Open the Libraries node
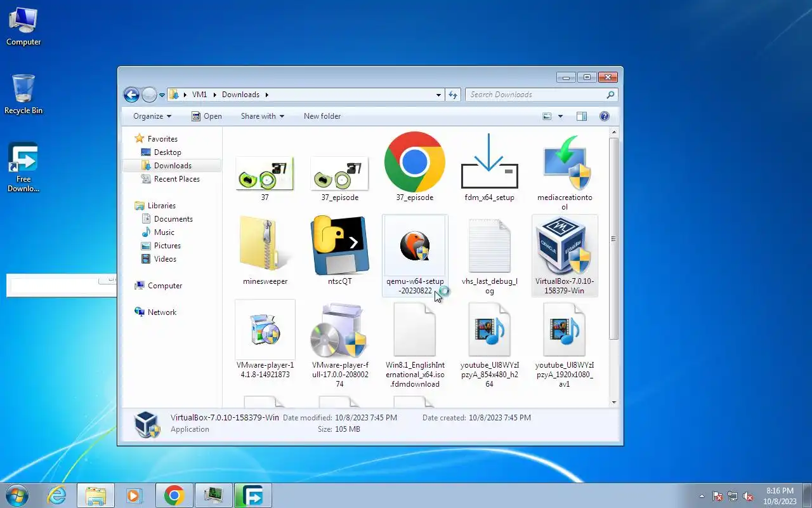812x508 pixels. (x=161, y=206)
